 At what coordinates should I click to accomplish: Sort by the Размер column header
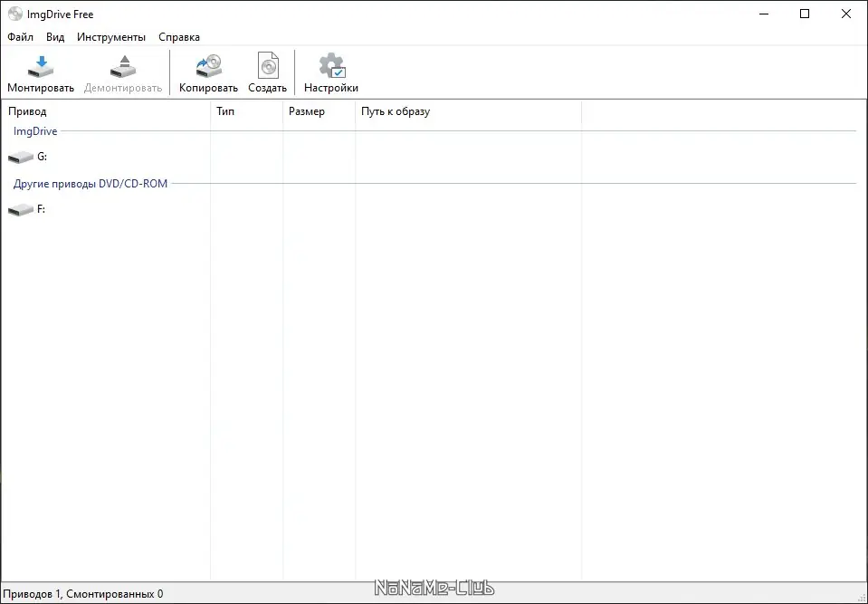[x=320, y=111]
